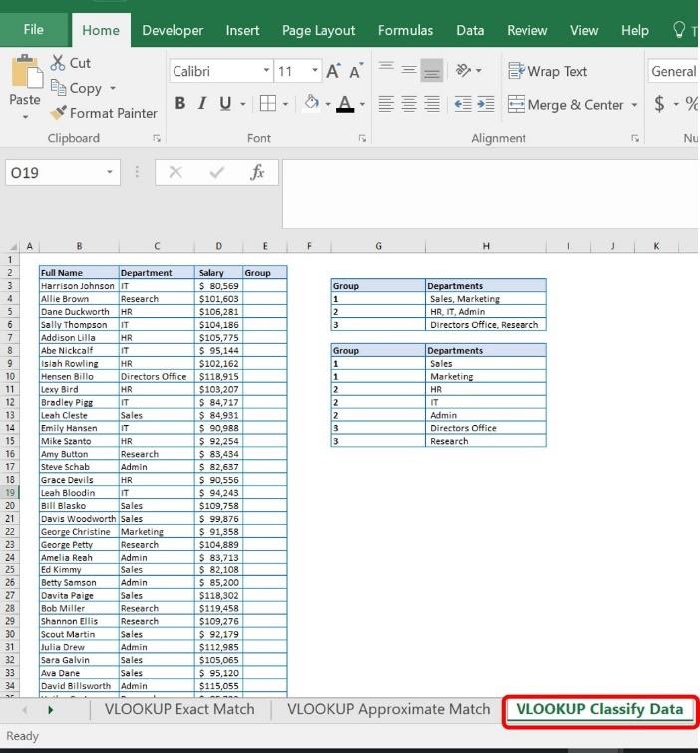Apply center horizontal alignment
This screenshot has height=753, width=700.
[x=409, y=104]
